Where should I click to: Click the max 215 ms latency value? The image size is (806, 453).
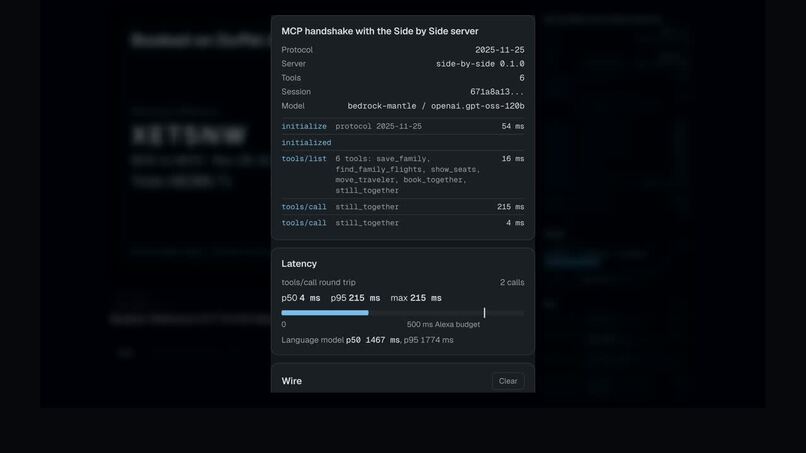point(416,298)
